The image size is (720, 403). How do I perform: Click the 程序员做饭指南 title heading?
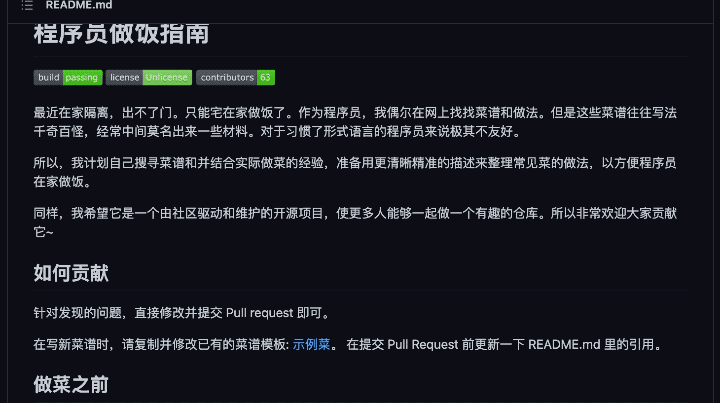(120, 34)
